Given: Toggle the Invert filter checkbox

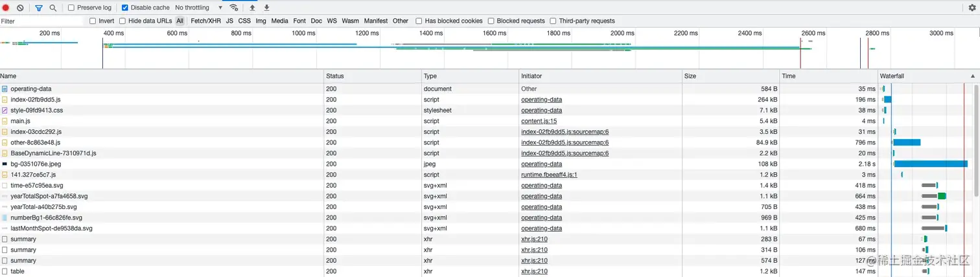Looking at the screenshot, I should (x=93, y=21).
